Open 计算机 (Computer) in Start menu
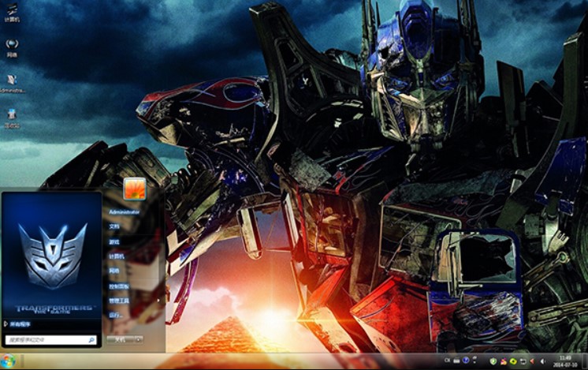The width and height of the screenshot is (588, 370). tap(116, 256)
